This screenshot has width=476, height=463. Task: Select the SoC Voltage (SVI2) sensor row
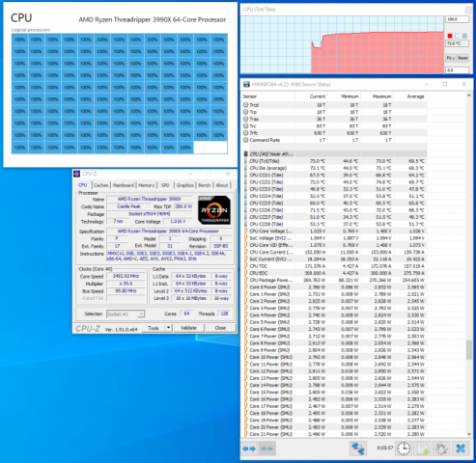click(x=334, y=238)
